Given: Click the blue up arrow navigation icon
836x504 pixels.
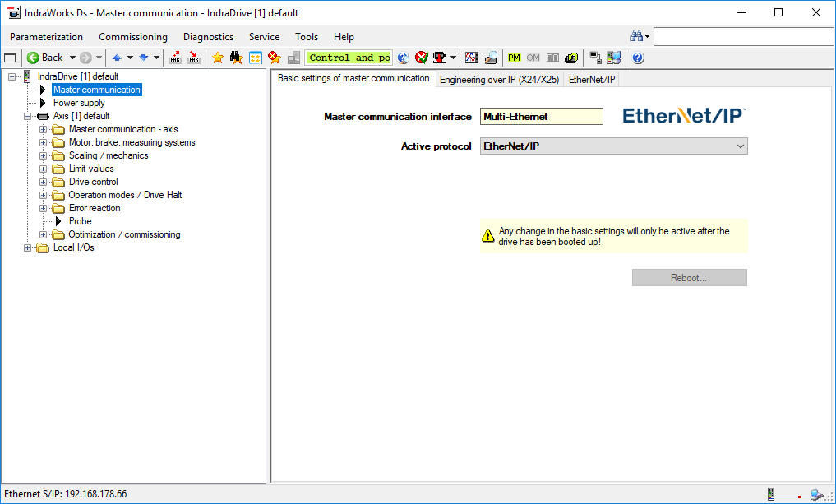Looking at the screenshot, I should pyautogui.click(x=117, y=58).
